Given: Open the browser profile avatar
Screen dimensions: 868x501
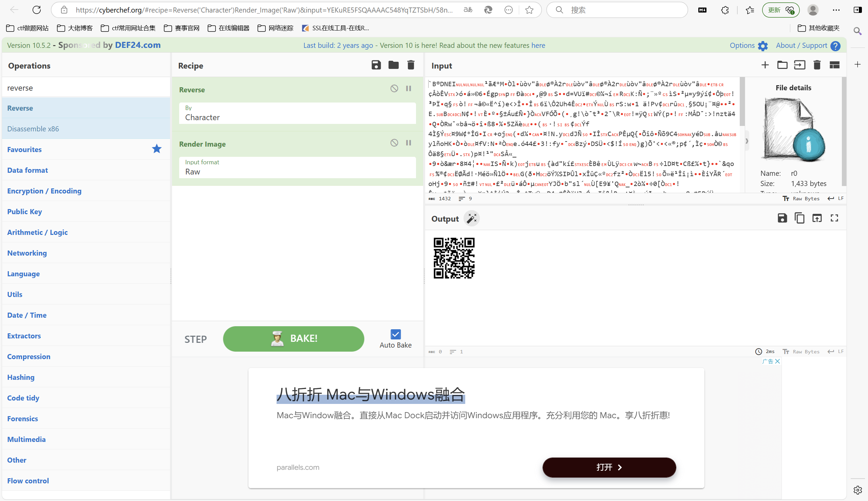Looking at the screenshot, I should click(813, 10).
